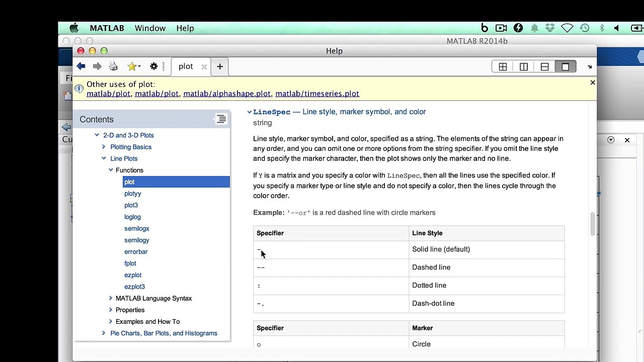
Task: Close the MATLAB background panel with X
Action: 627,140
